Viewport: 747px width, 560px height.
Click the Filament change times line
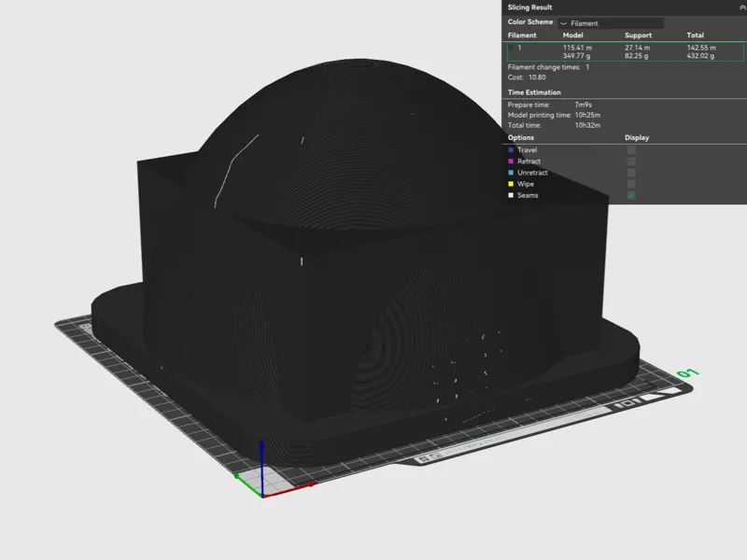[x=548, y=67]
